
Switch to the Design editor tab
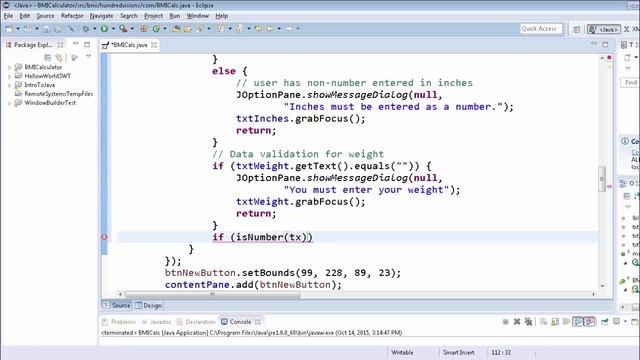149,305
